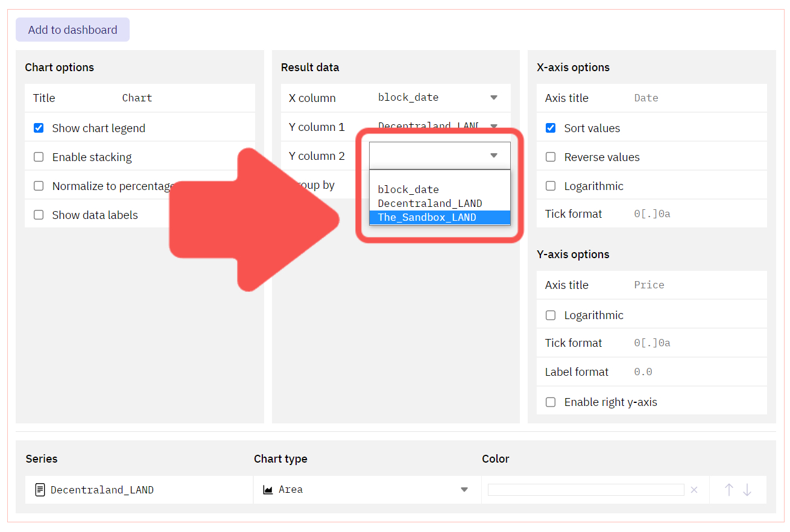
Task: Enable right y-axis checkbox
Action: pyautogui.click(x=551, y=402)
